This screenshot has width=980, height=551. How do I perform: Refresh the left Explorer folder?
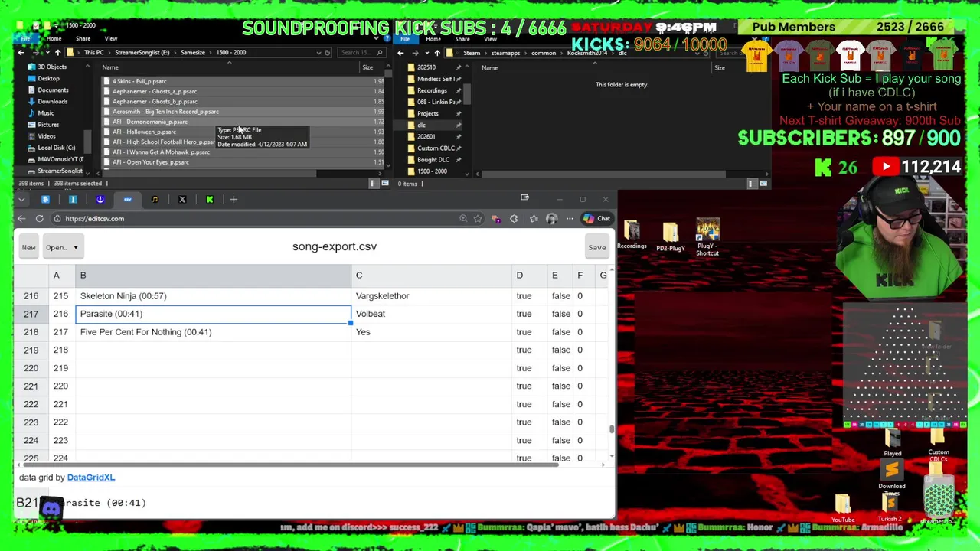(x=328, y=53)
